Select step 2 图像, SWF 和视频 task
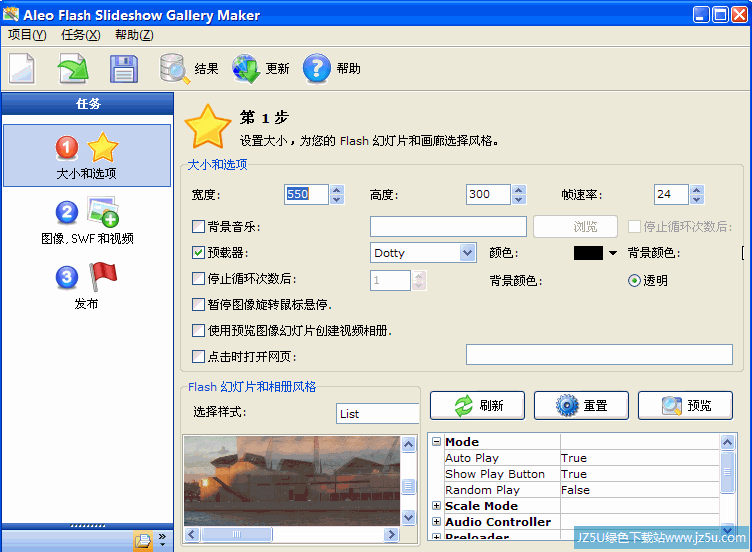This screenshot has width=752, height=552. [x=87, y=221]
